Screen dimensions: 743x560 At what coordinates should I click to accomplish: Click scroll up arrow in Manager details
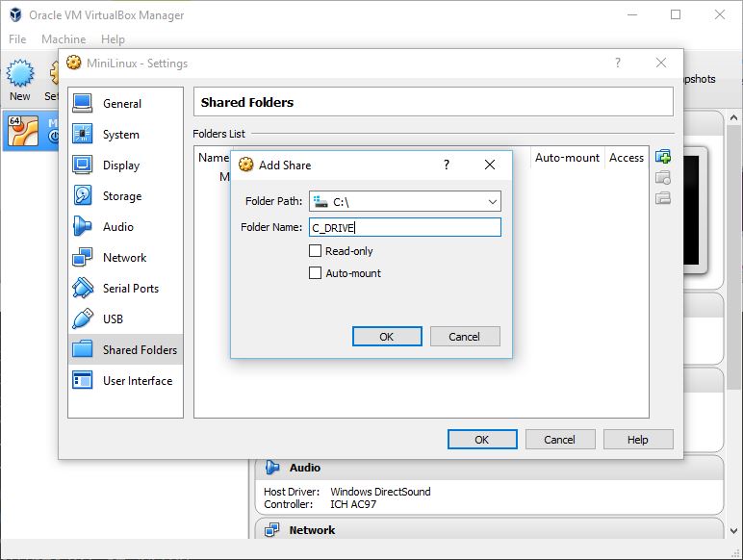(x=733, y=117)
